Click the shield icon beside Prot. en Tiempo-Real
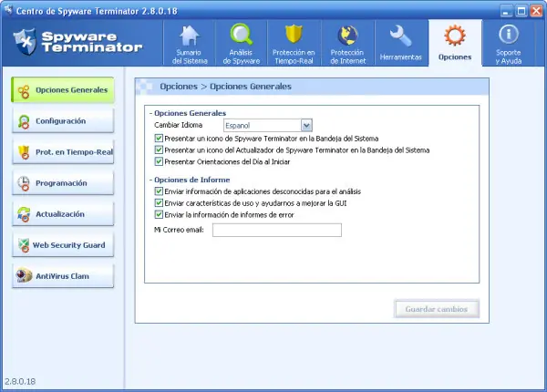Screen dimensions: 547x392 (24, 152)
